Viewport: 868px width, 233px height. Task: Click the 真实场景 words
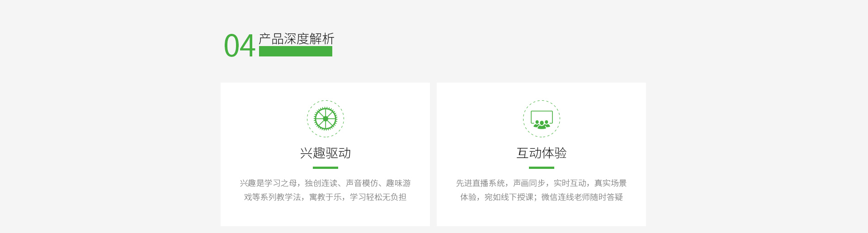[610, 183]
